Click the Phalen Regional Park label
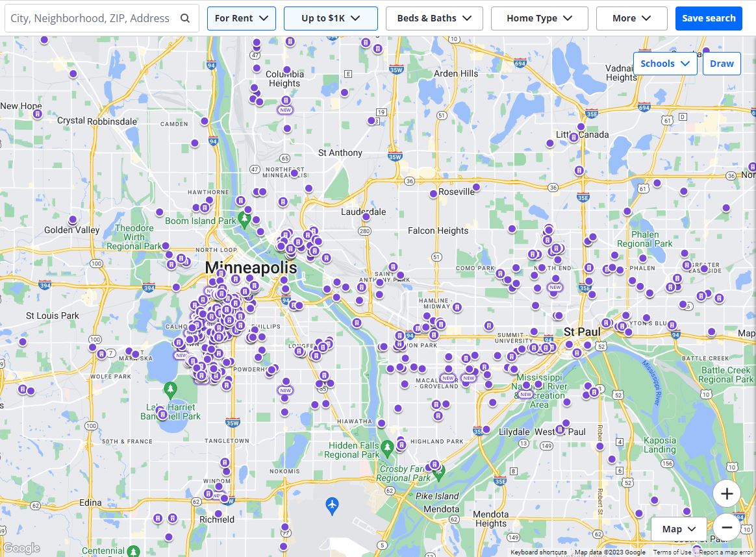The height and width of the screenshot is (557, 756). pyautogui.click(x=645, y=239)
